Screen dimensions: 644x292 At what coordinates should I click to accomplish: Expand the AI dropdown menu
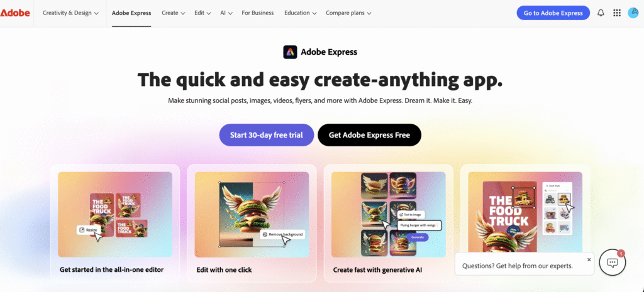click(226, 13)
